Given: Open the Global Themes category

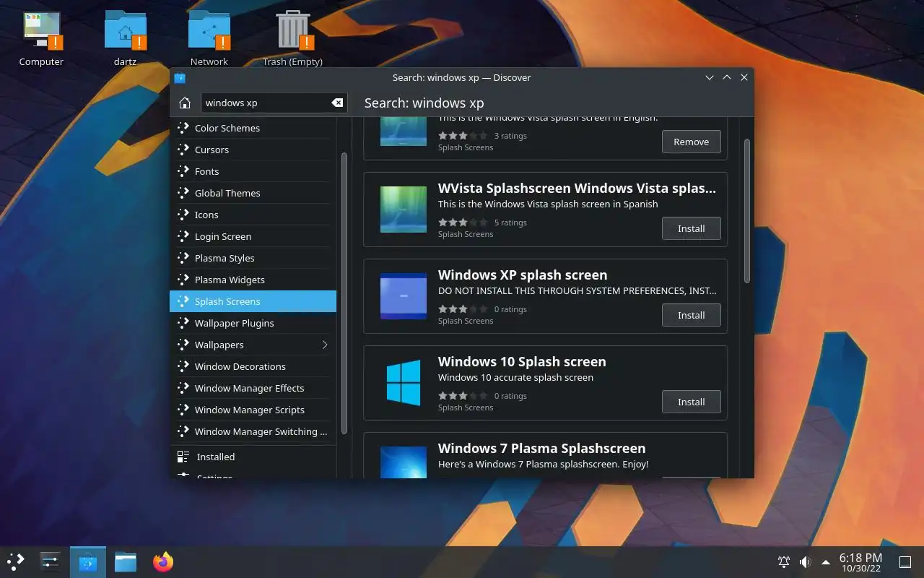Looking at the screenshot, I should tap(253, 193).
